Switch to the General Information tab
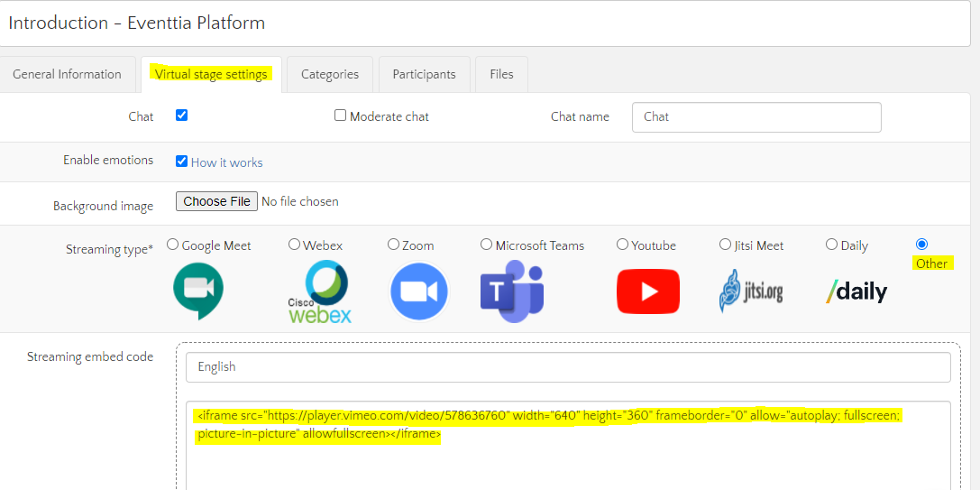Screen dimensions: 980x490 pos(67,75)
